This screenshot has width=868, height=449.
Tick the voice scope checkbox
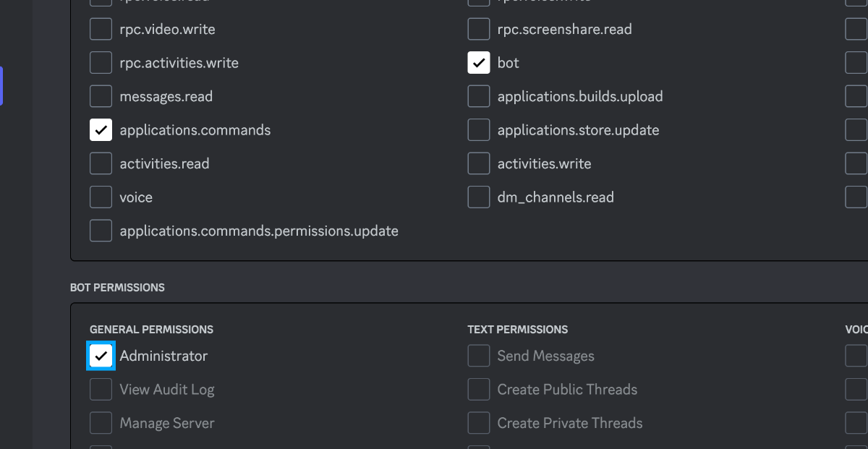coord(101,197)
